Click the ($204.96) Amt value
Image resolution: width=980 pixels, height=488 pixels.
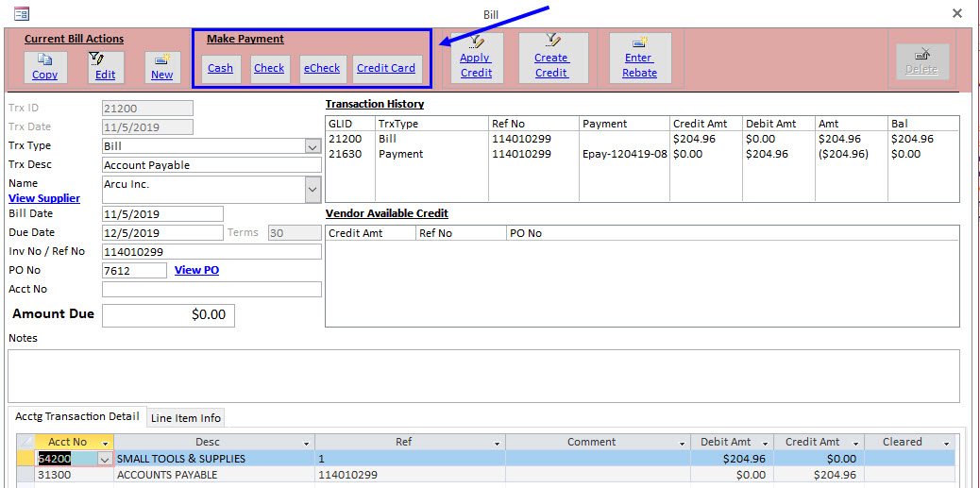pos(844,154)
